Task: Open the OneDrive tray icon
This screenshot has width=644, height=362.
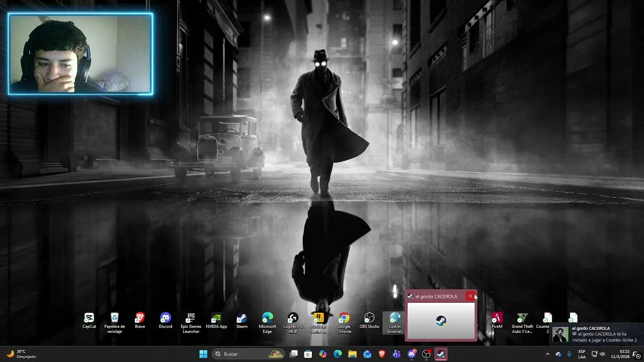Action: (x=558, y=354)
